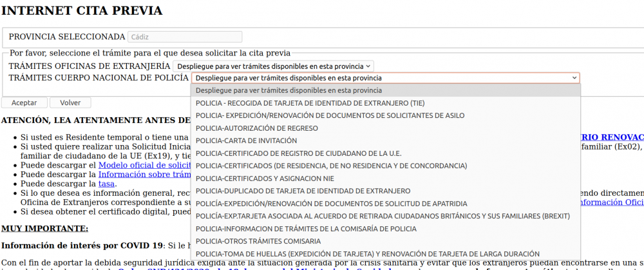644x270 pixels.
Task: Select documents for Solicitantes de Asilo option
Action: (x=330, y=115)
